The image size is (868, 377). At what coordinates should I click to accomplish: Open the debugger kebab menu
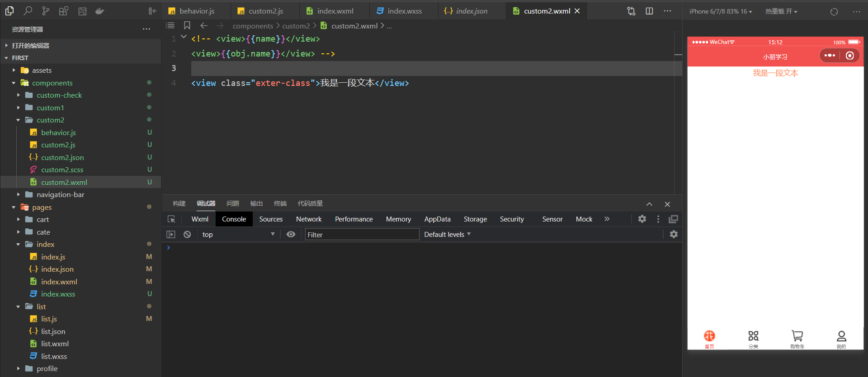tap(658, 219)
